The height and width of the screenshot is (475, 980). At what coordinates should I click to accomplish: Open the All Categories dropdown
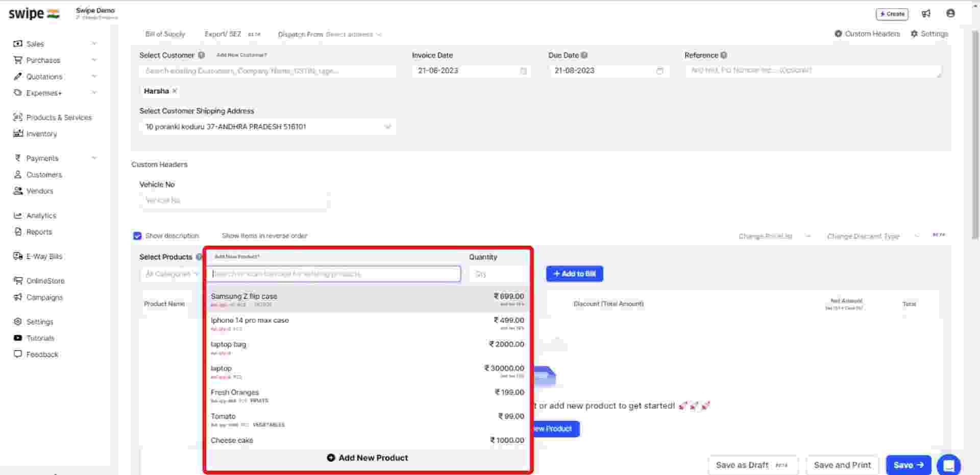coord(171,274)
